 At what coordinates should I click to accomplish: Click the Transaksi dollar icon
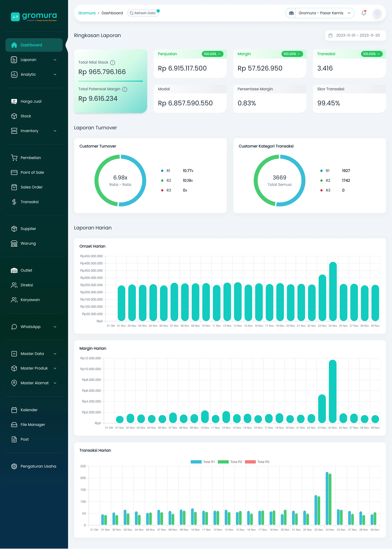pos(14,202)
